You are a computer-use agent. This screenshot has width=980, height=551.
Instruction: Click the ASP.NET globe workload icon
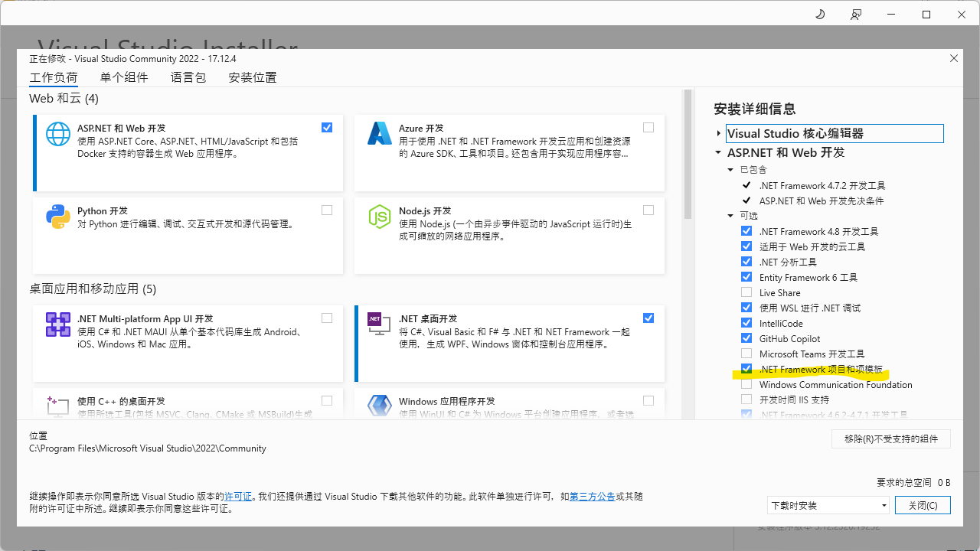pos(58,134)
